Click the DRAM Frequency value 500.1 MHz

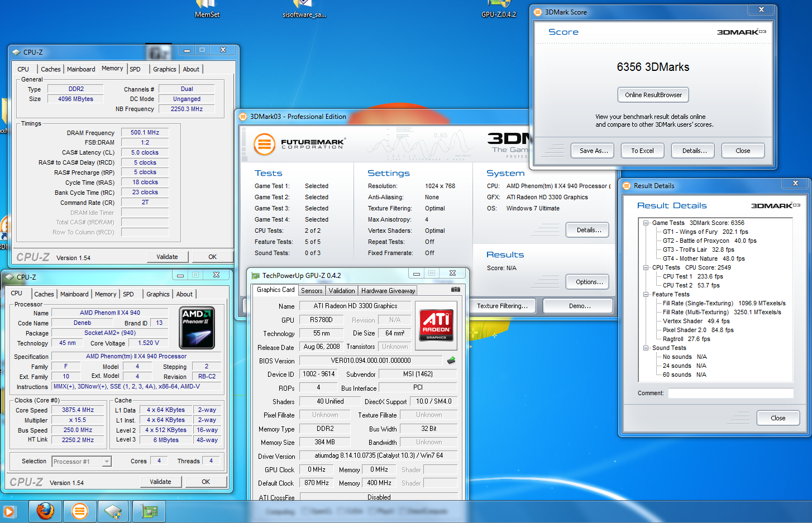[145, 133]
